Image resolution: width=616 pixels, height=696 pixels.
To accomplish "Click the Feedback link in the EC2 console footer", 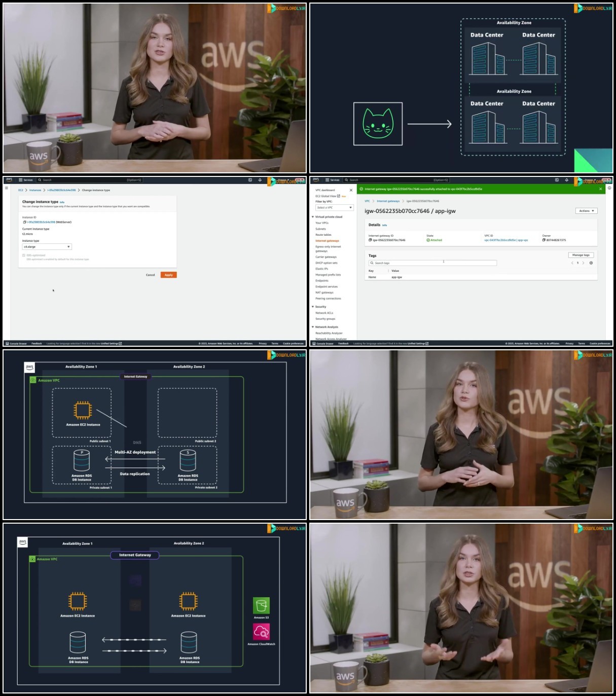I will (x=37, y=343).
